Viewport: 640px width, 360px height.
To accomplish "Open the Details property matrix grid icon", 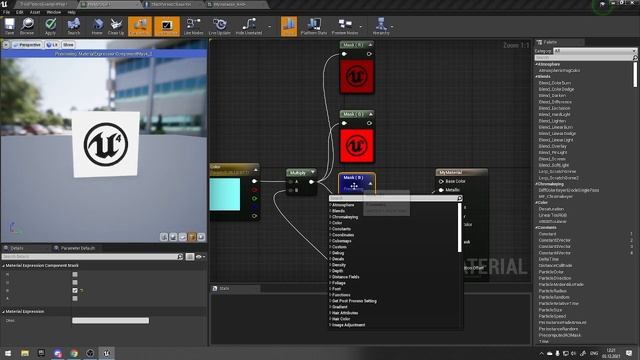I will [x=190, y=256].
